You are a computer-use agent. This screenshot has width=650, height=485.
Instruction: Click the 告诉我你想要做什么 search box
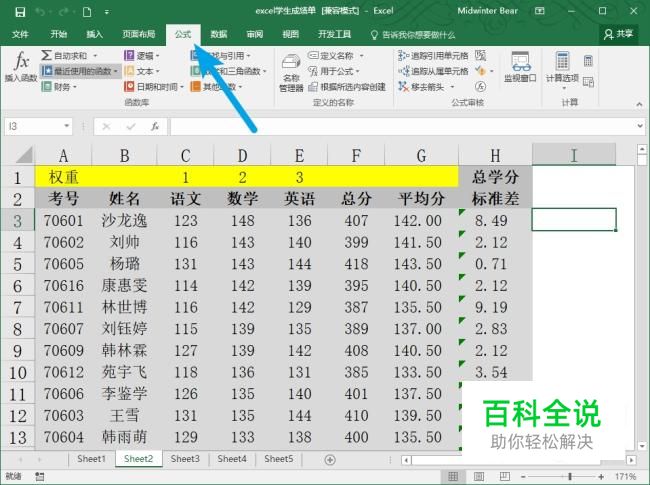[x=413, y=35]
